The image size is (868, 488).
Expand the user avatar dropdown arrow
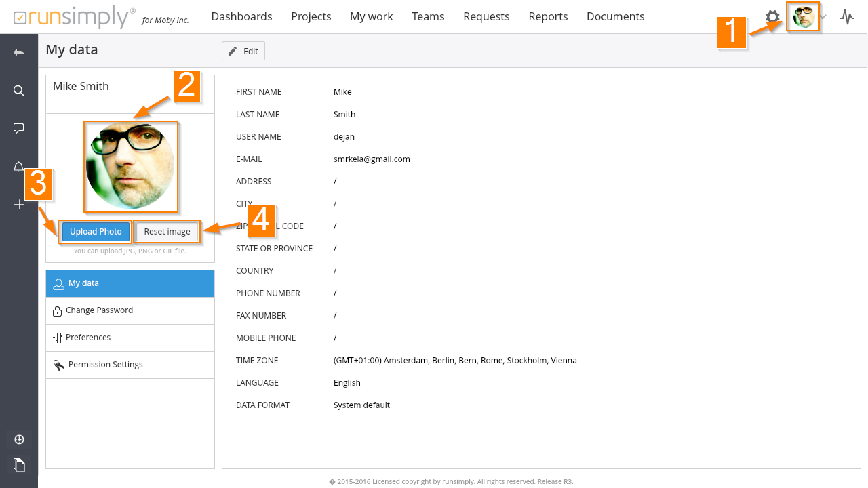pyautogui.click(x=823, y=17)
